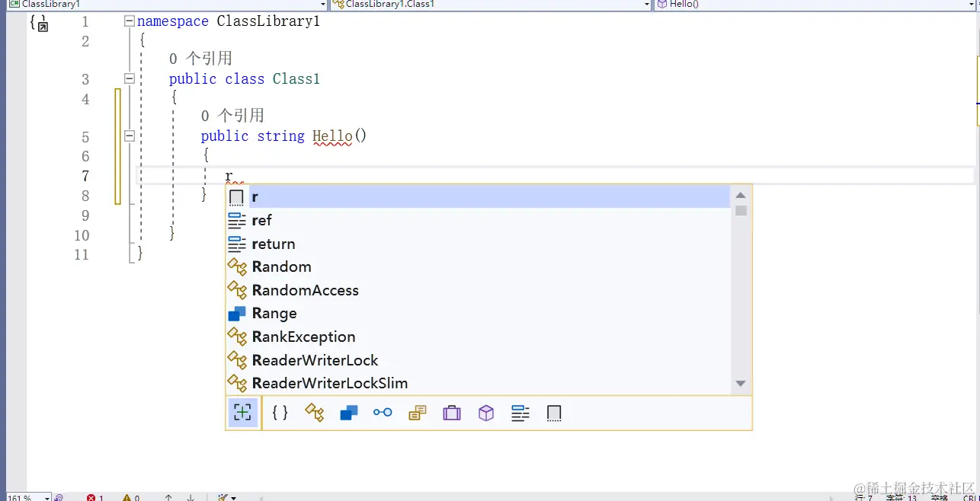Click the quick actions icon by line 1
Screen dimensions: 980x501
39,24
